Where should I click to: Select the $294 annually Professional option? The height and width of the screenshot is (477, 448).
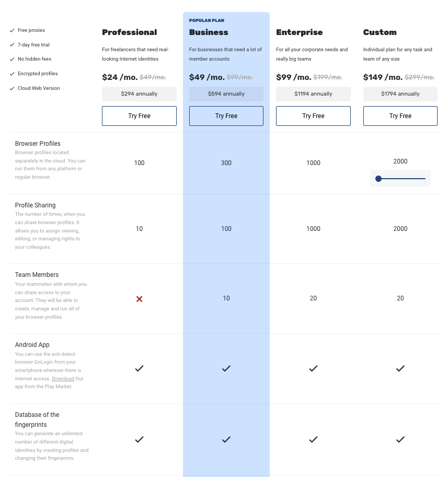point(139,94)
